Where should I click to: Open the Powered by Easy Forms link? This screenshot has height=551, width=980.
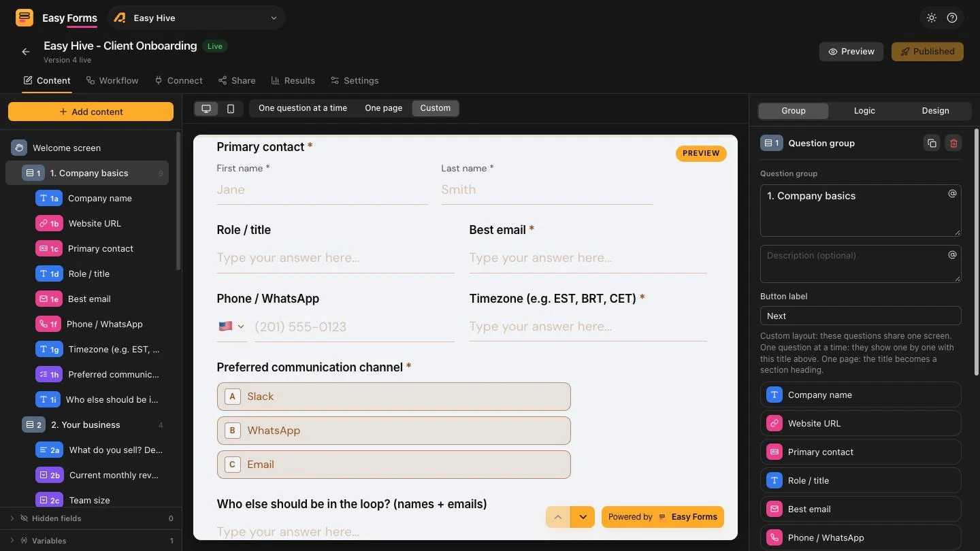tap(663, 517)
